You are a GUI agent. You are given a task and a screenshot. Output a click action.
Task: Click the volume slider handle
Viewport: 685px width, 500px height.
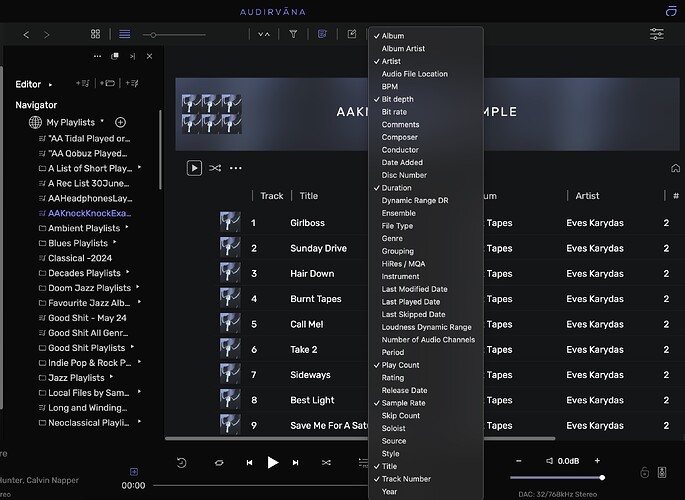[602, 478]
